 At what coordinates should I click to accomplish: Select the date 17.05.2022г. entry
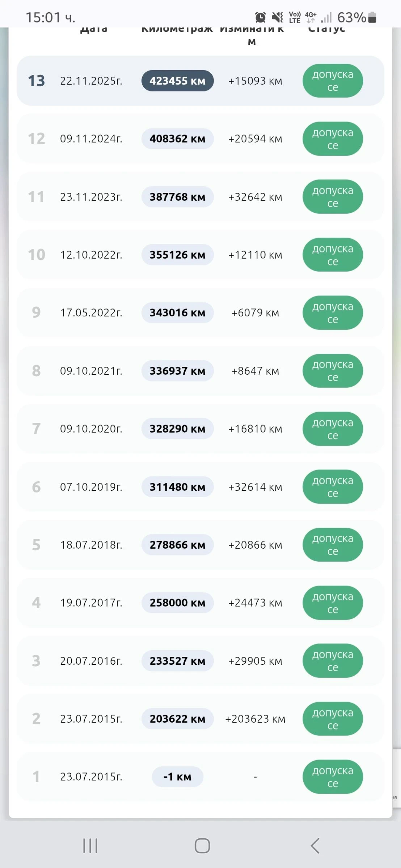coord(91,312)
